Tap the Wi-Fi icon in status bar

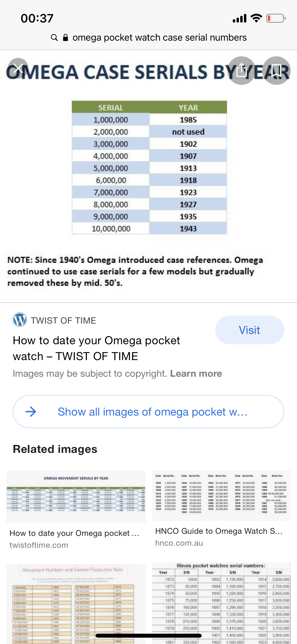[256, 18]
